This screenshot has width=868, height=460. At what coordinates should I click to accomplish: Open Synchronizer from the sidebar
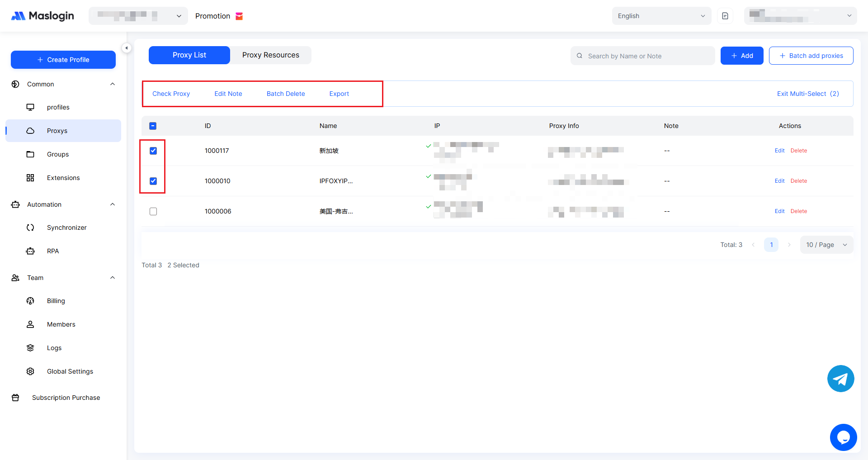click(x=66, y=228)
